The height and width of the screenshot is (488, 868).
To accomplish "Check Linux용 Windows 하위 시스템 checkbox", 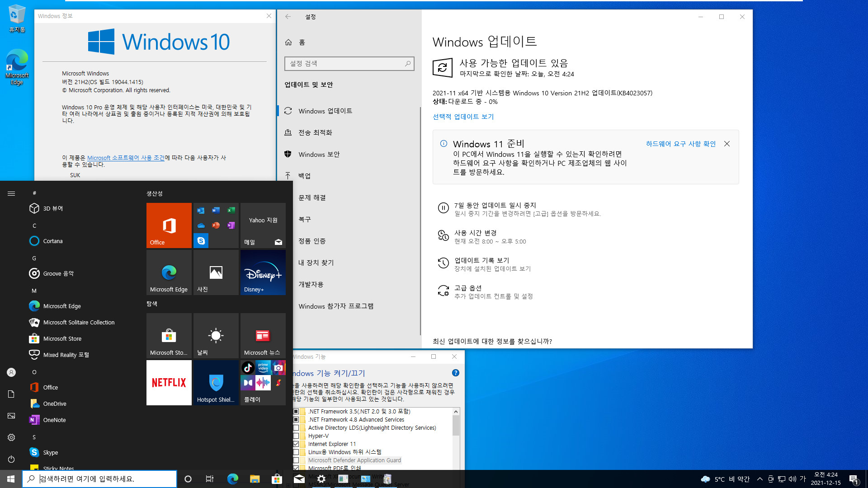I will click(296, 452).
